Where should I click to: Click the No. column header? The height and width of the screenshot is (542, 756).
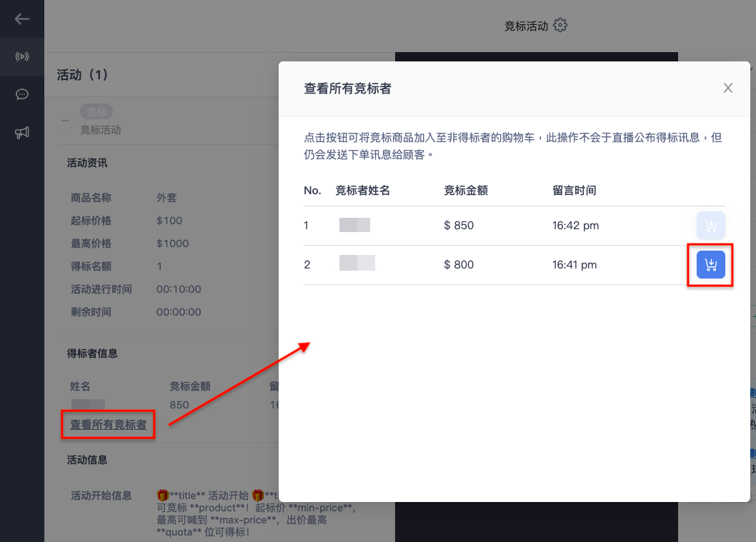[312, 190]
